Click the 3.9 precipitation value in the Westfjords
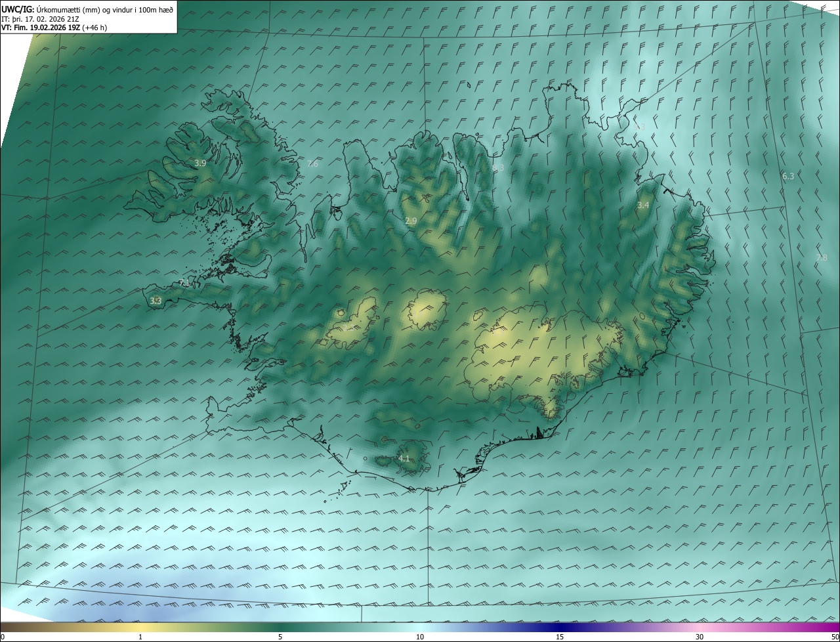840x642 pixels. click(x=201, y=163)
